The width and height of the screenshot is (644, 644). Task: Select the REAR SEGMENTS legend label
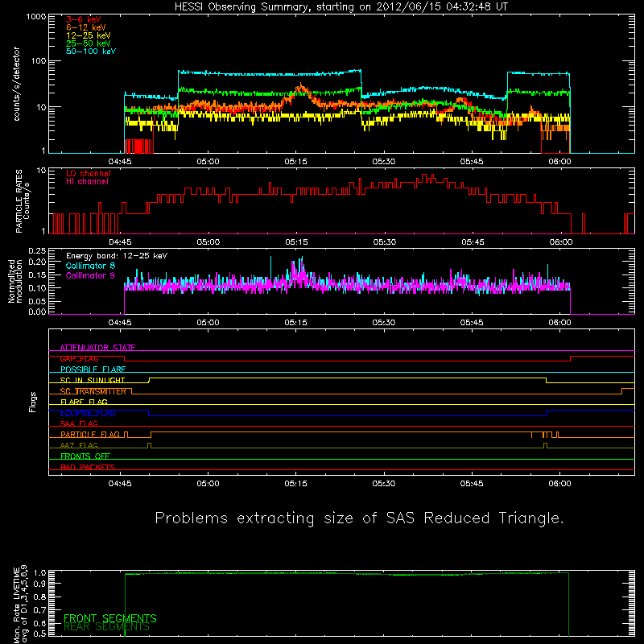(x=107, y=627)
